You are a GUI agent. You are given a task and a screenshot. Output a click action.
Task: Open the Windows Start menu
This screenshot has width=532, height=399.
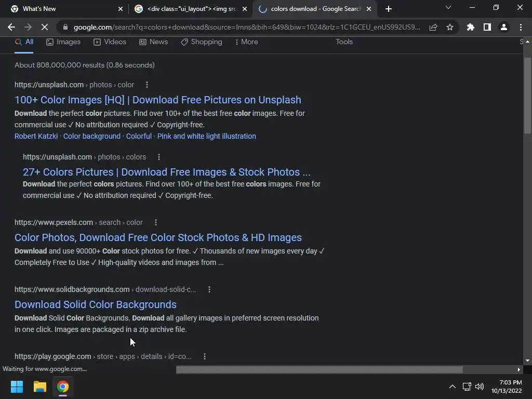[17, 387]
